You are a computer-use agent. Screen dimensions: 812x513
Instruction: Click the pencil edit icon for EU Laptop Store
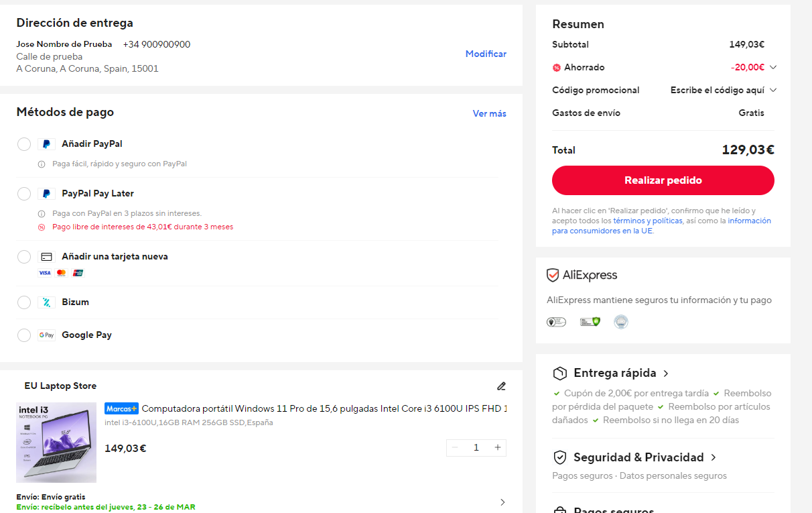(501, 386)
